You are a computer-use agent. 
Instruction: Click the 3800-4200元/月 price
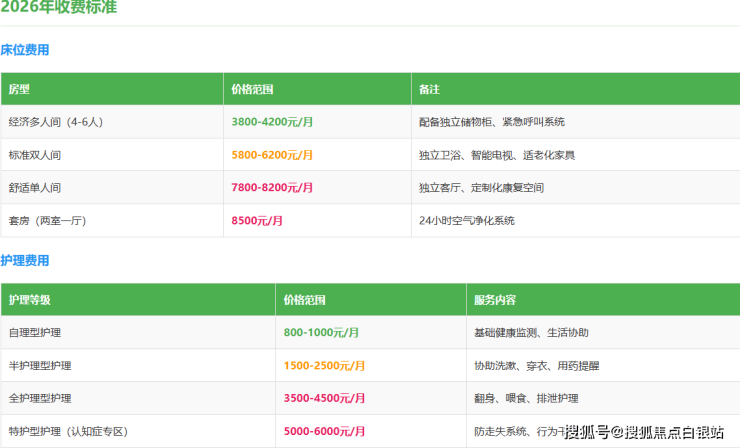(272, 121)
